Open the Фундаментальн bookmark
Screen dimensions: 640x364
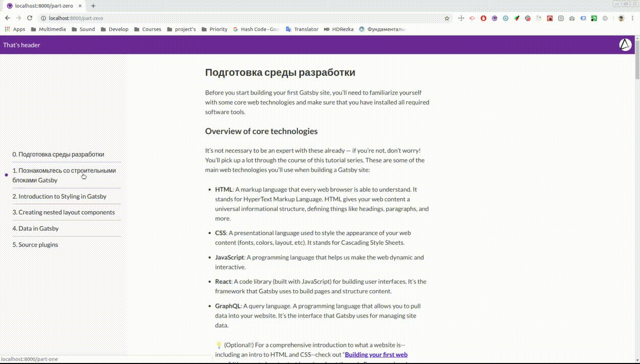pos(382,29)
